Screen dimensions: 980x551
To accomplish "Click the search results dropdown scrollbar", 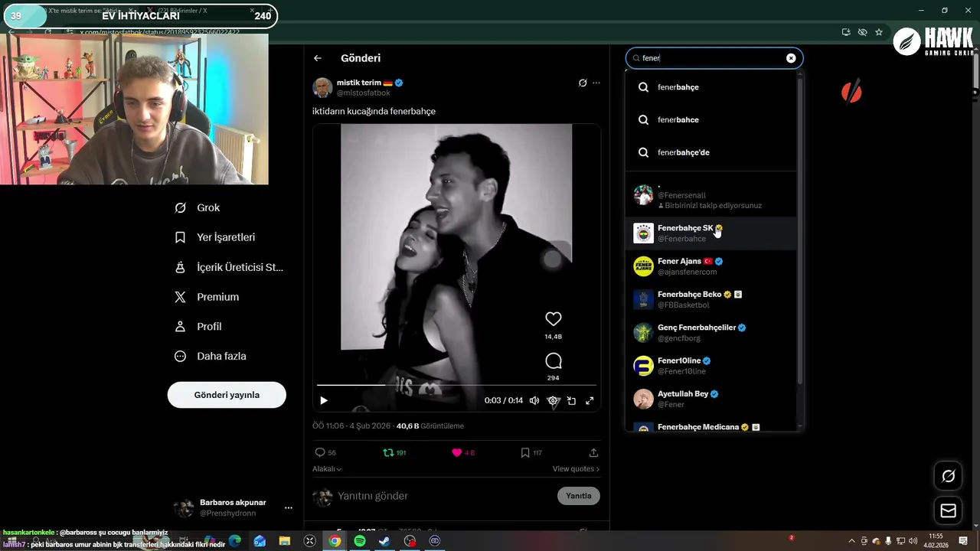I will (800, 230).
